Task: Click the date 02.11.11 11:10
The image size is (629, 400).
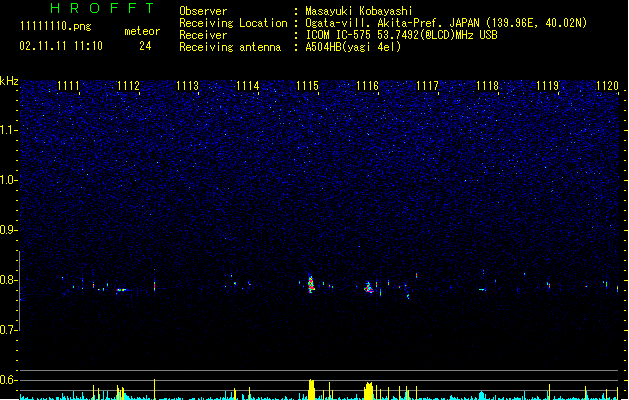Action: (x=61, y=46)
